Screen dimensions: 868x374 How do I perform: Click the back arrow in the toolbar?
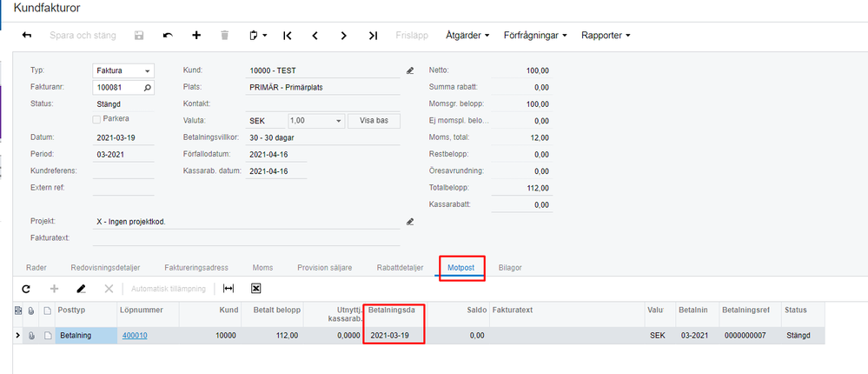click(27, 36)
